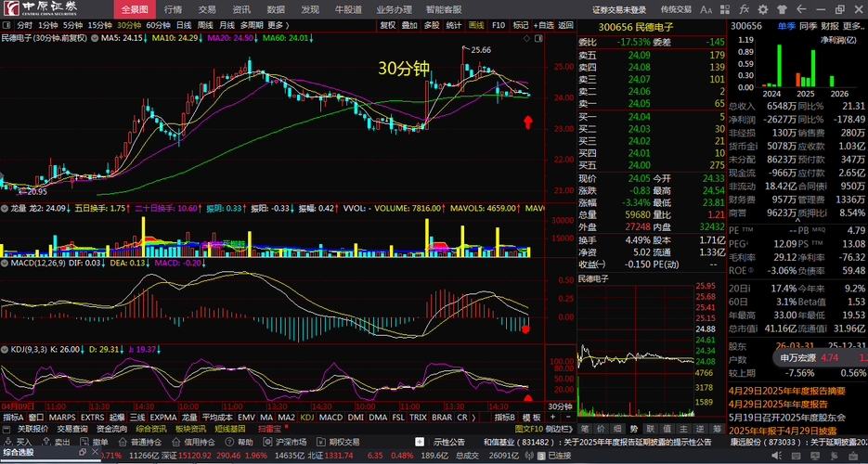Open the 多周期 multi-period option
Image resolution: width=868 pixels, height=464 pixels.
pos(252,25)
